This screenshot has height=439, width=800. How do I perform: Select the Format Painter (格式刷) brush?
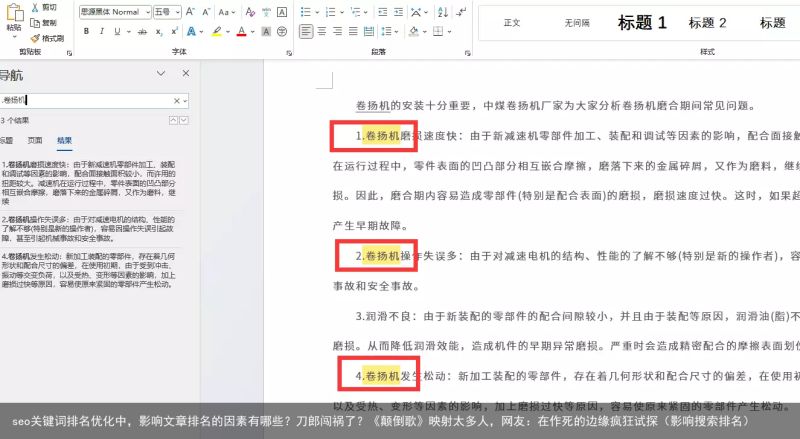click(x=47, y=38)
